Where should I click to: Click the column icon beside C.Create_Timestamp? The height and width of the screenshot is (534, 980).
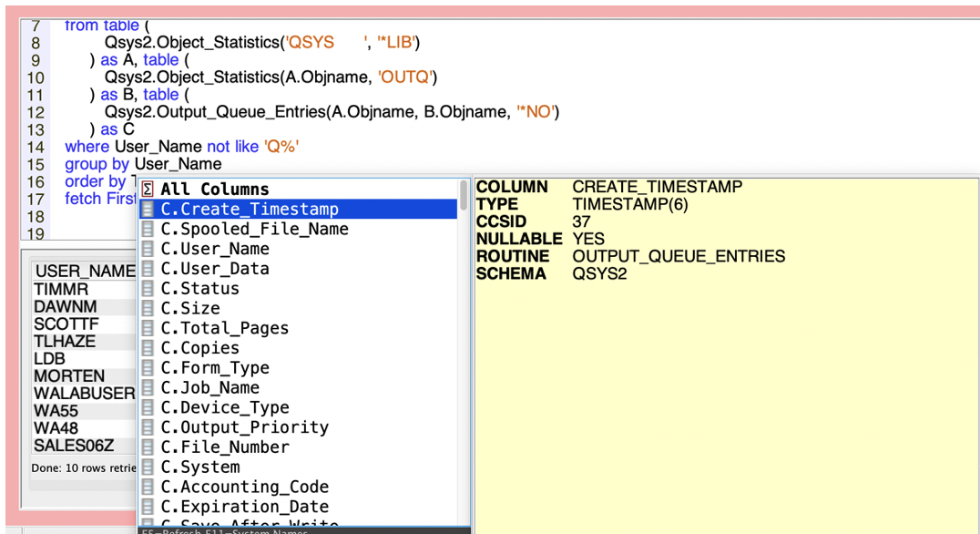tap(147, 208)
